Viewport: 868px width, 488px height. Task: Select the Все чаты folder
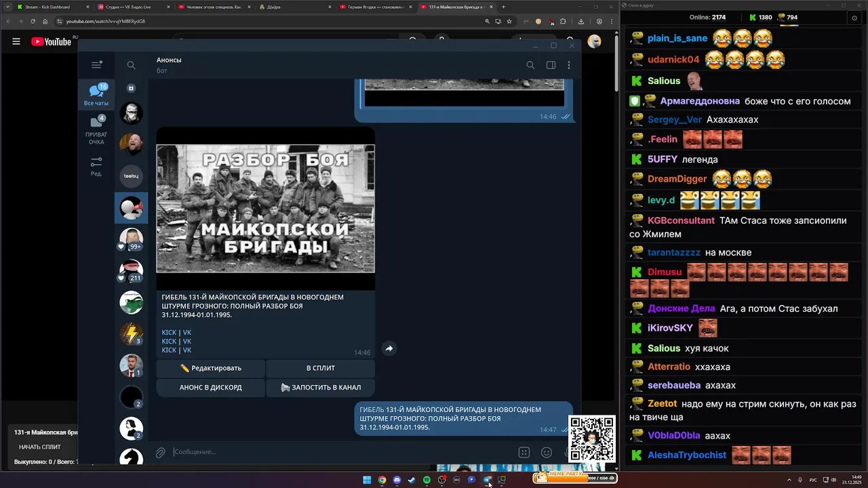pos(96,95)
